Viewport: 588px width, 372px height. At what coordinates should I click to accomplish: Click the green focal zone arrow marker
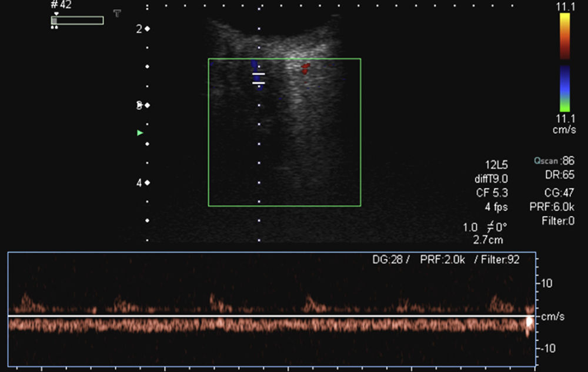click(x=140, y=133)
